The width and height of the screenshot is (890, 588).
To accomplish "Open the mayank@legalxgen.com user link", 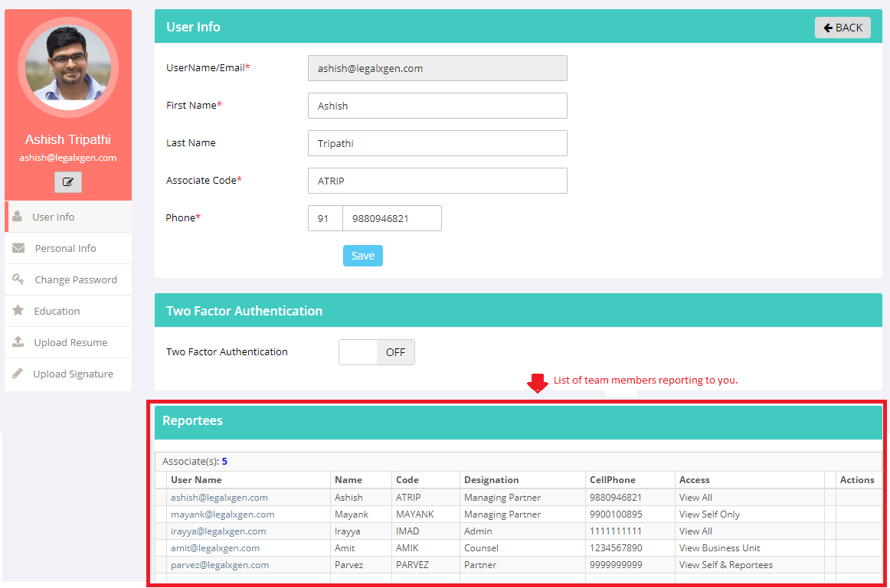I will click(222, 514).
